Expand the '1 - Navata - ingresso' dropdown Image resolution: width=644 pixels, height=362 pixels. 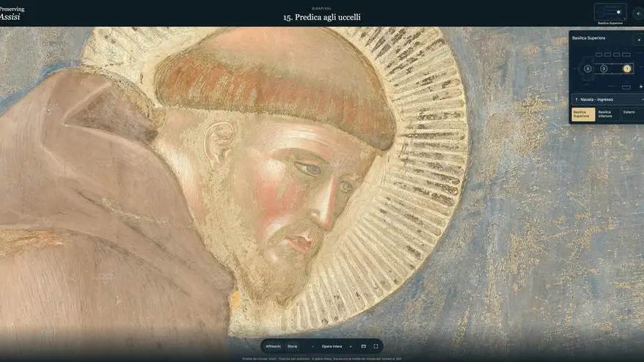pos(608,100)
